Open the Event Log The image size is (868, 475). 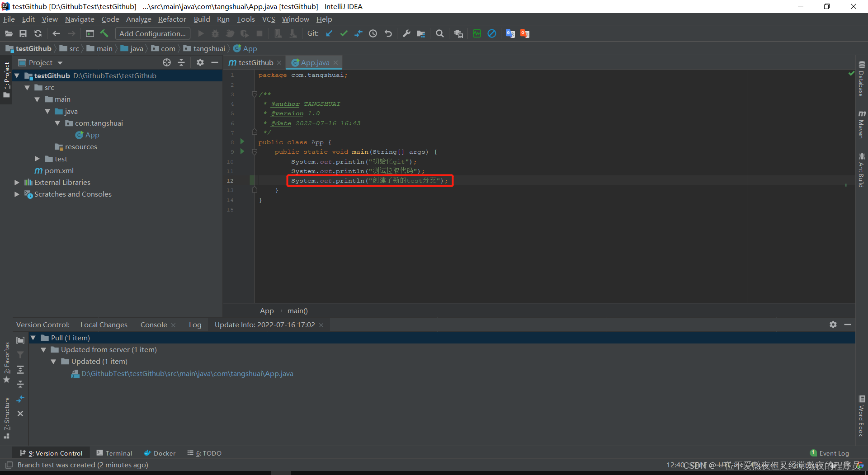[830, 453]
